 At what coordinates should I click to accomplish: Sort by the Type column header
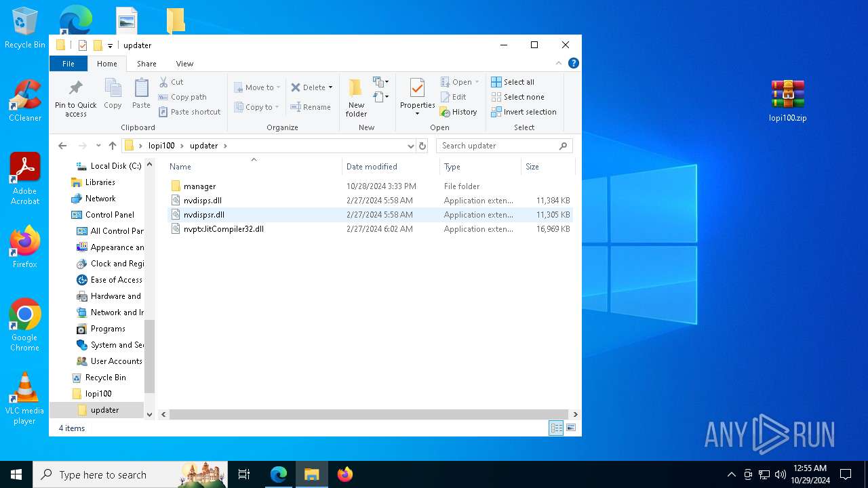coord(480,167)
